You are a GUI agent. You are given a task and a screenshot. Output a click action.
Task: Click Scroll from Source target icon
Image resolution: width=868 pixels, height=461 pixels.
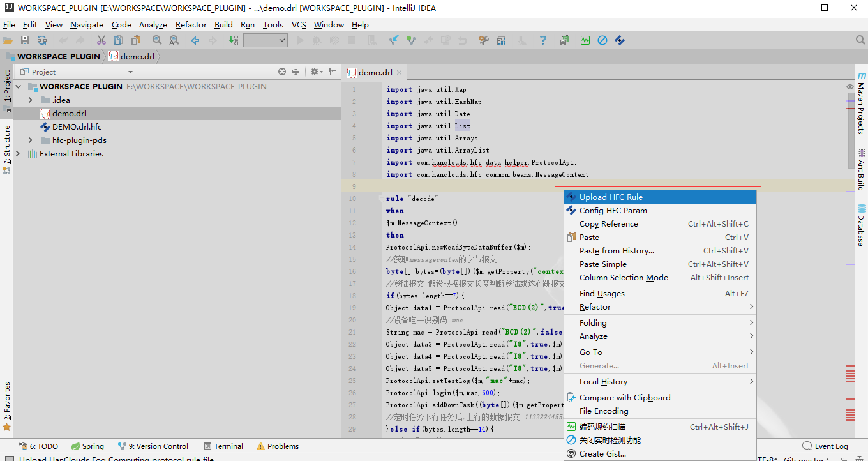pyautogui.click(x=282, y=72)
